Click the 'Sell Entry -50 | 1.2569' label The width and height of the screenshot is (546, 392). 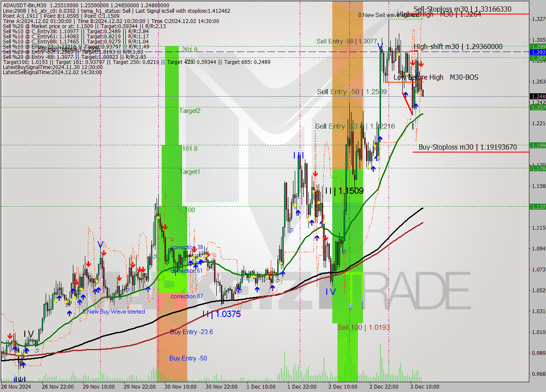(x=351, y=92)
